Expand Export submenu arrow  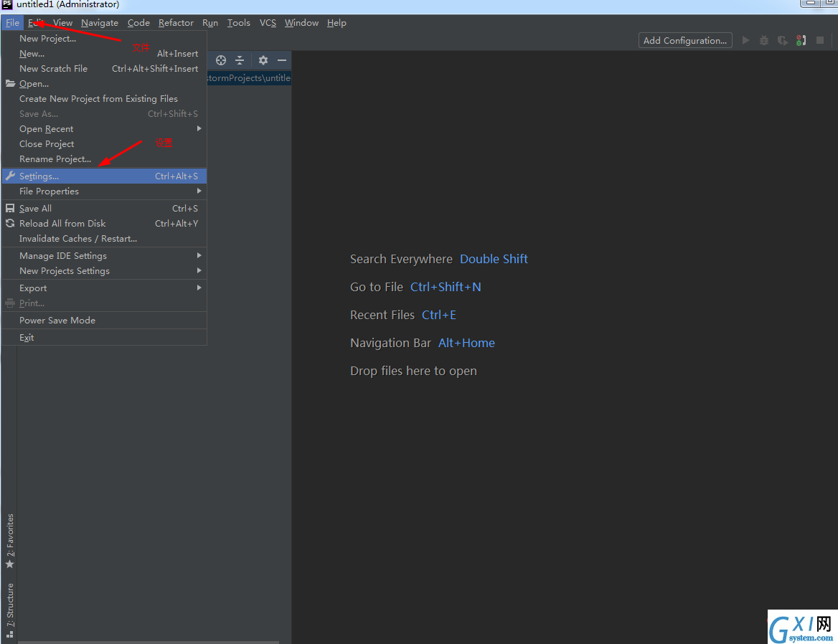click(199, 288)
